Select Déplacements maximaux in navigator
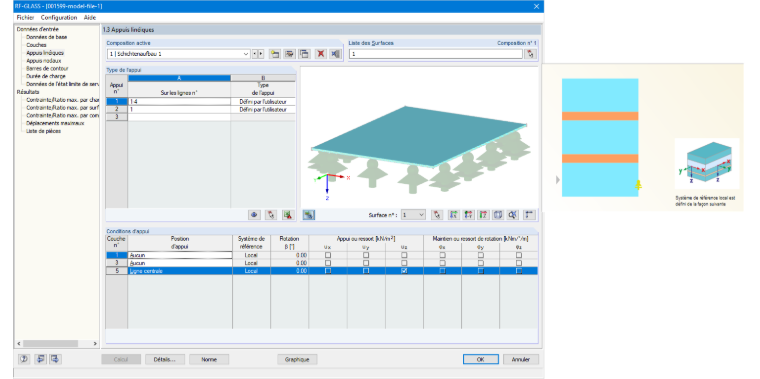The width and height of the screenshot is (760, 379). tap(55, 123)
